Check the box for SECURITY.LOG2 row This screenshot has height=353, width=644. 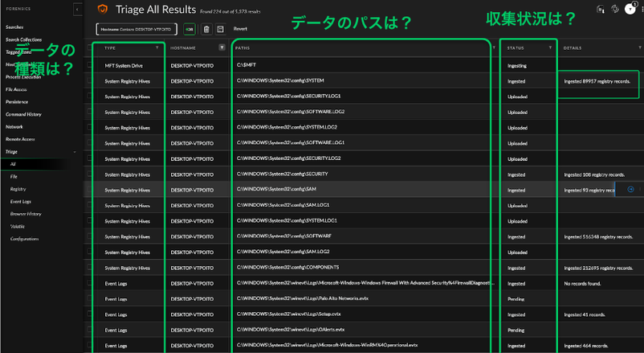89,158
